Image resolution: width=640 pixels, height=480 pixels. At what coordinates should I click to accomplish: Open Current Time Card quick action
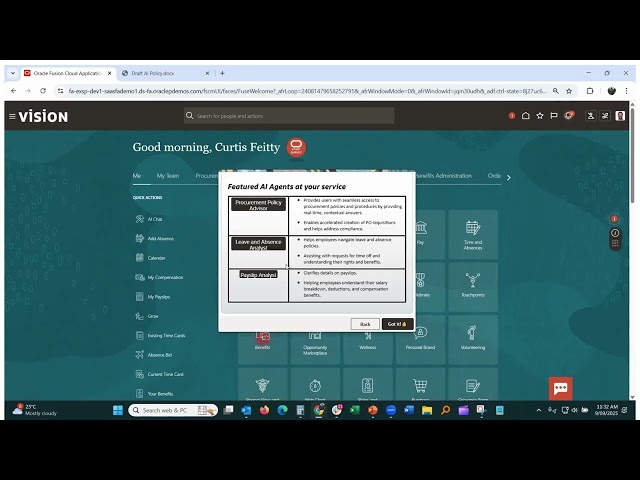click(160, 374)
